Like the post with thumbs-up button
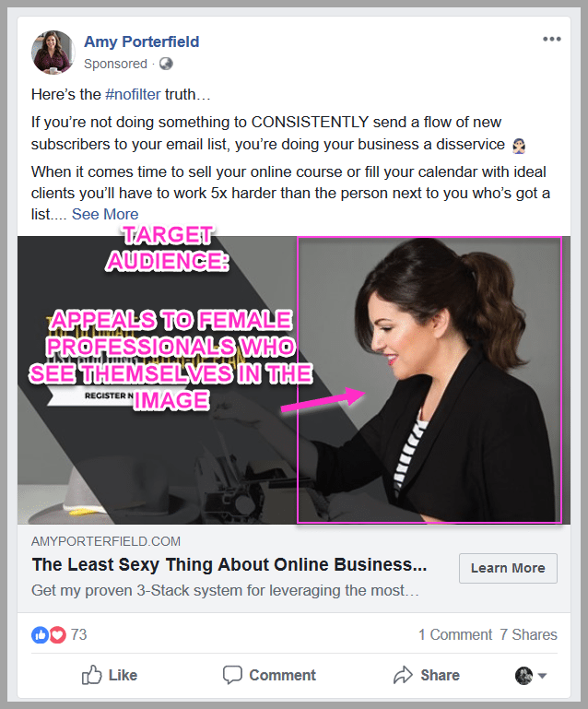 [110, 675]
